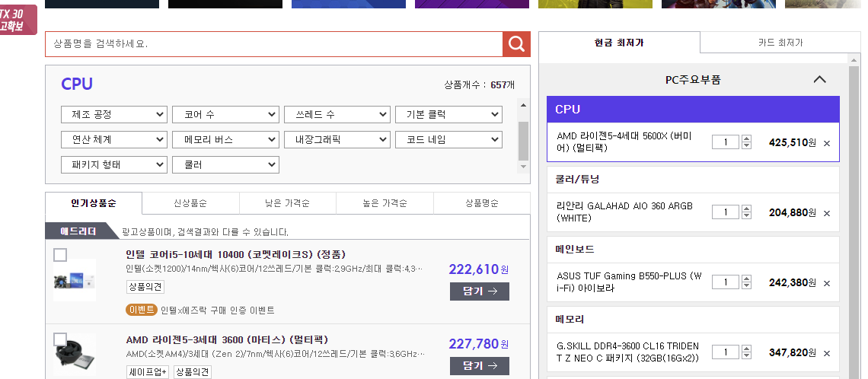Click 담기 button for Ryzen 5 3600
This screenshot has height=379, width=868.
[x=480, y=366]
